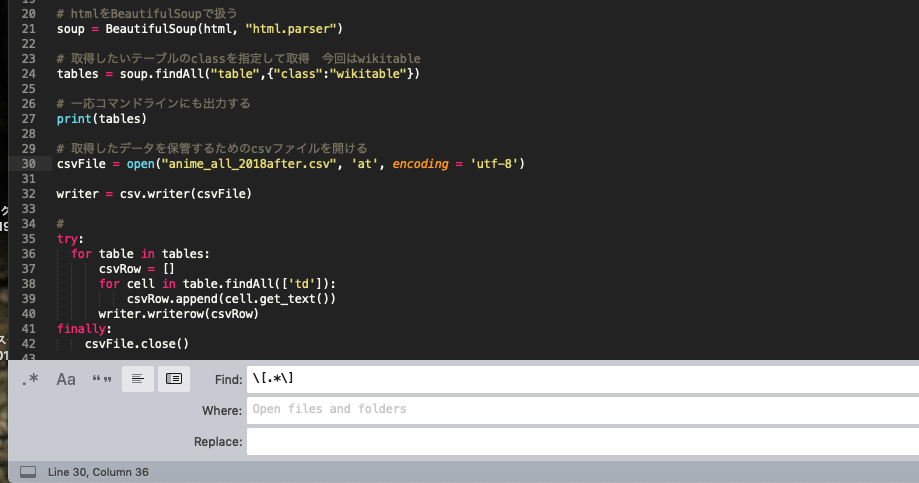Image resolution: width=919 pixels, height=483 pixels.
Task: Click line number 35 in the gutter
Action: 28,240
